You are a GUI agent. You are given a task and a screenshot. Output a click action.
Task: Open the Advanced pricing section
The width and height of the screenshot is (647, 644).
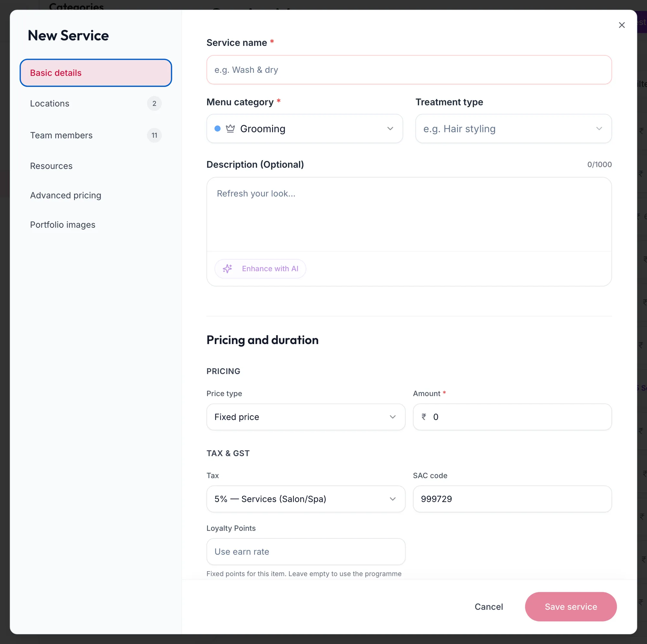[x=96, y=195]
